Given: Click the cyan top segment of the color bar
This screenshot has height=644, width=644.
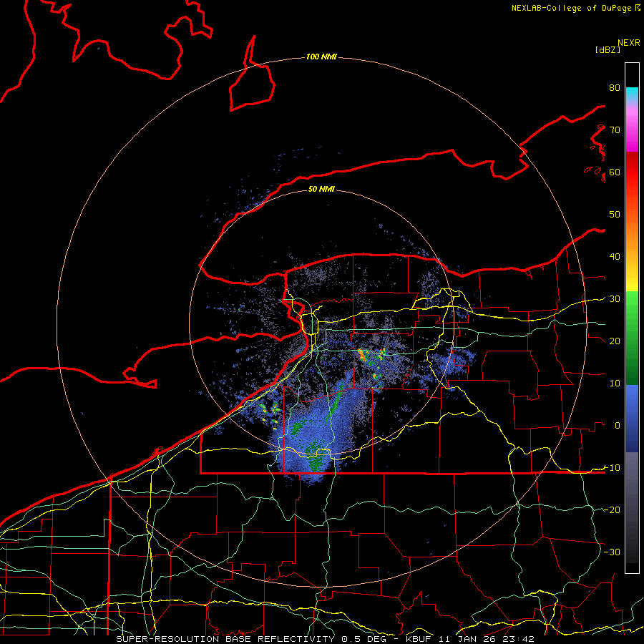Looking at the screenshot, I should click(x=632, y=94).
